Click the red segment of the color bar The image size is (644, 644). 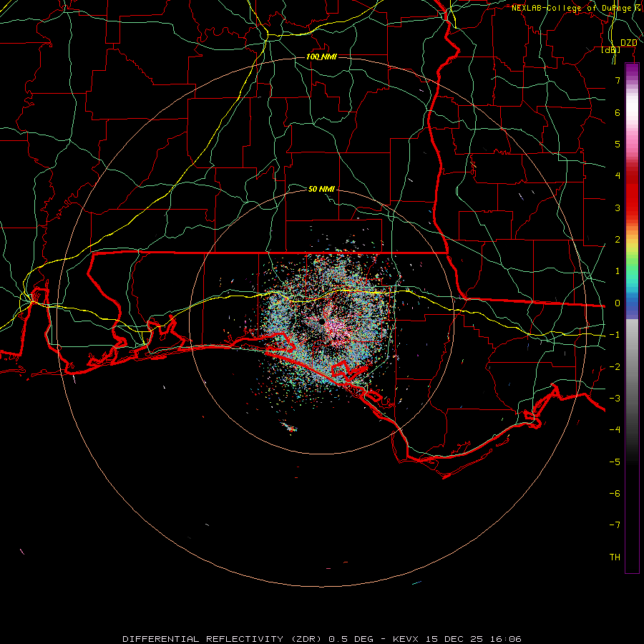tap(632, 193)
